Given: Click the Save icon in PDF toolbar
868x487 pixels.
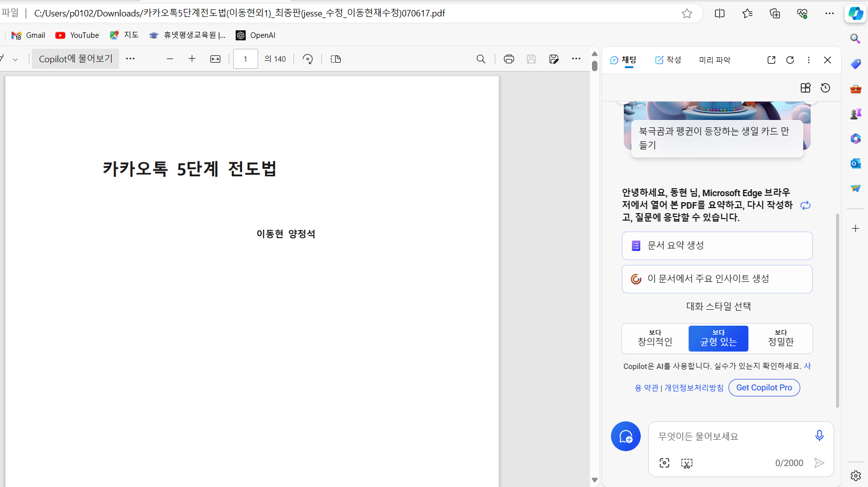Looking at the screenshot, I should (531, 59).
